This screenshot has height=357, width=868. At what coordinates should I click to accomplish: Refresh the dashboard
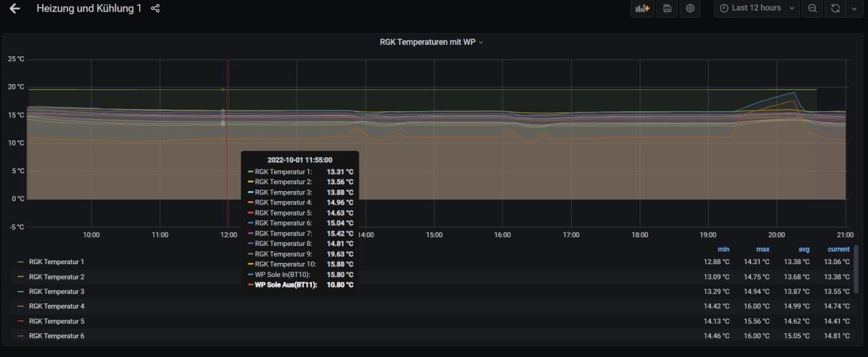pyautogui.click(x=835, y=8)
